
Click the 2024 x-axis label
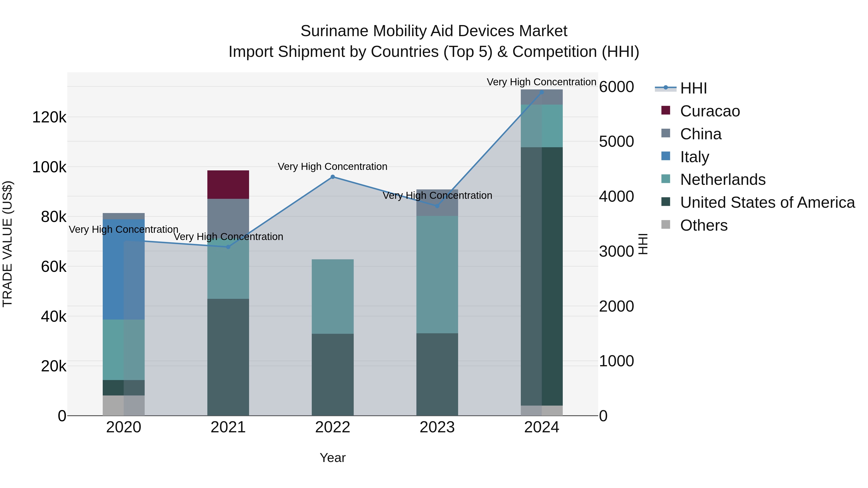[x=542, y=427]
